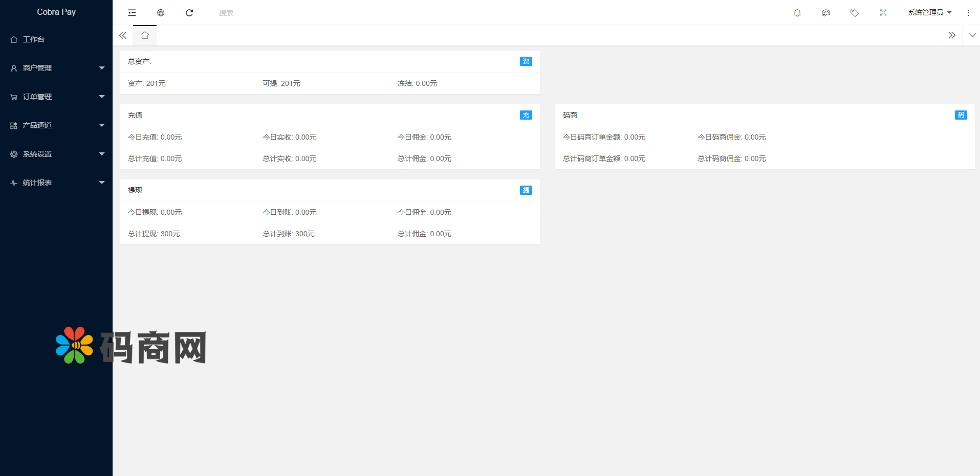Expand the 统计报表 sidebar menu
This screenshot has height=476, width=980.
56,183
